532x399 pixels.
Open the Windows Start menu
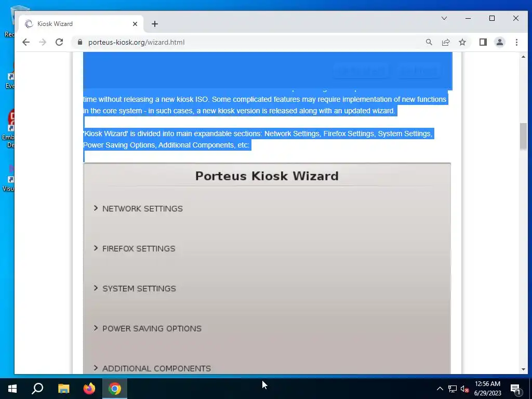pos(12,389)
